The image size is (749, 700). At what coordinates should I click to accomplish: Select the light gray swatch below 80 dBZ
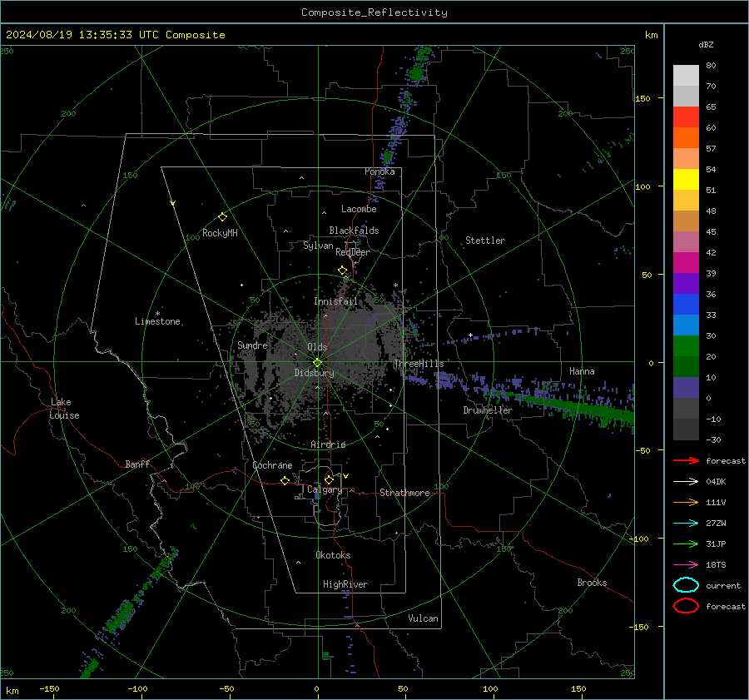pos(686,76)
